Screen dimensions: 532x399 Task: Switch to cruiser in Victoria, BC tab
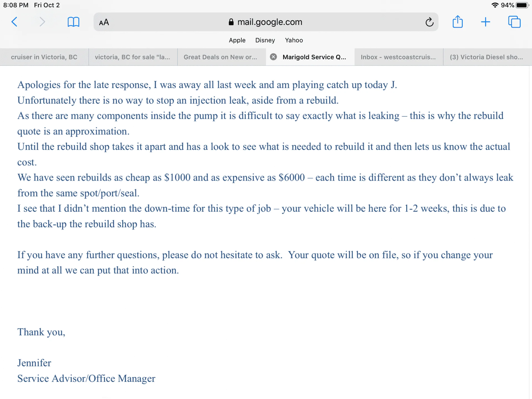[44, 57]
